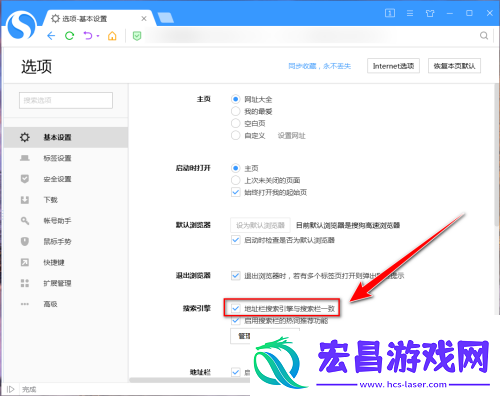Viewport: 500px width, 396px height.
Task: Open 下载 settings in the sidebar
Action: point(66,200)
